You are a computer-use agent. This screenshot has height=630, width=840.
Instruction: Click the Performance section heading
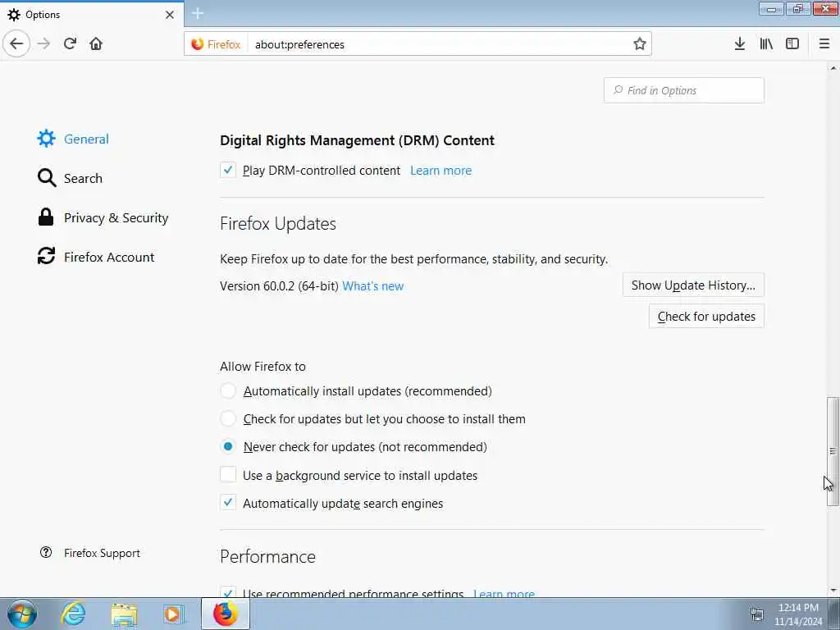pyautogui.click(x=268, y=557)
